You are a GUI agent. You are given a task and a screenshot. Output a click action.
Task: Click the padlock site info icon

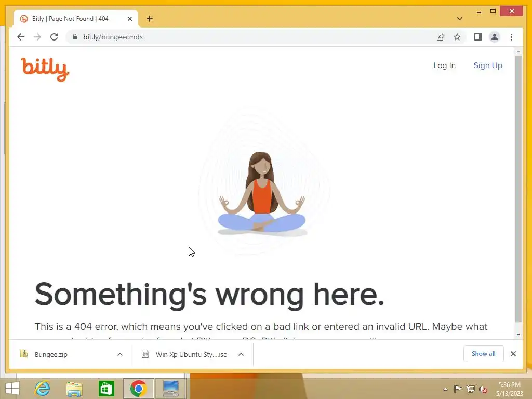[x=75, y=37]
